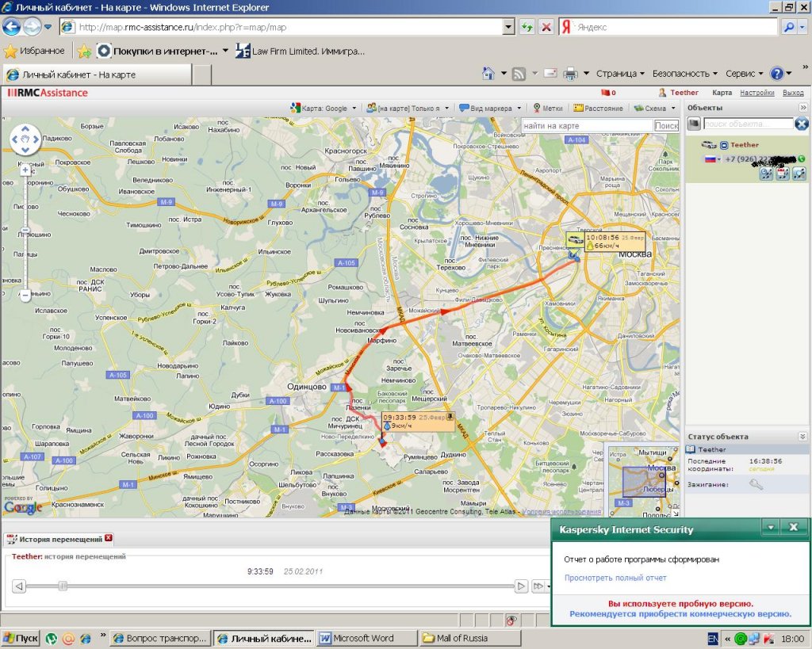
Task: Click the map zoom level slider handle
Action: (x=25, y=230)
